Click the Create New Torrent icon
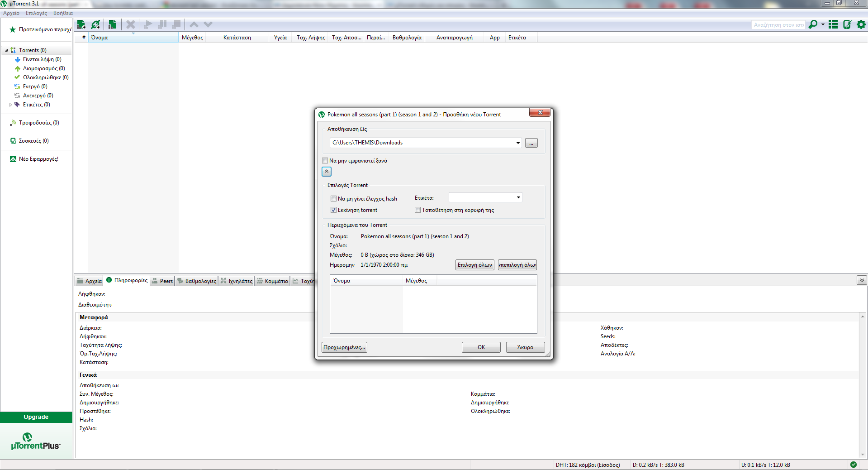This screenshot has height=470, width=868. [x=113, y=24]
